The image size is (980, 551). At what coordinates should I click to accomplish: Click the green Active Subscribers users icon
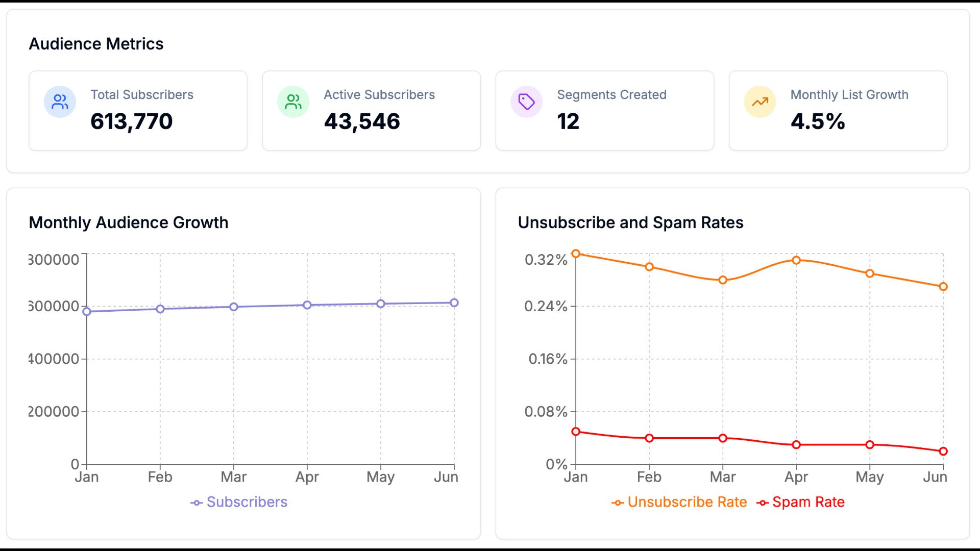pos(293,102)
